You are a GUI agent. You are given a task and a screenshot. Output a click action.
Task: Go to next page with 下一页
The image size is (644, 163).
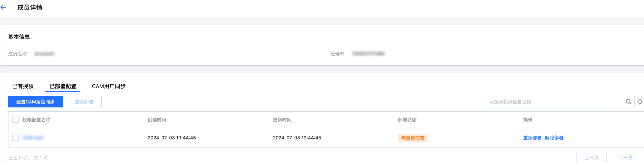coord(626,158)
